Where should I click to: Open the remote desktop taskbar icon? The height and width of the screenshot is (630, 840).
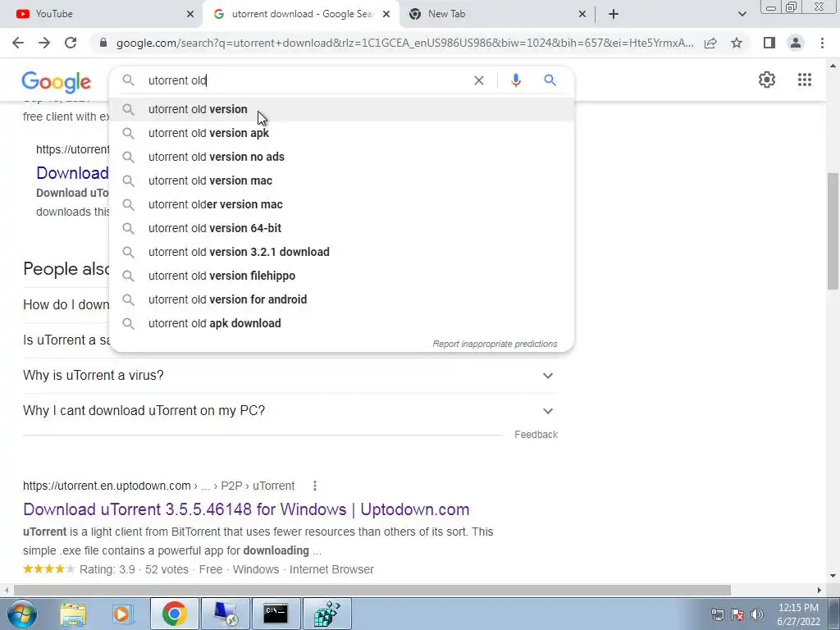click(x=225, y=614)
